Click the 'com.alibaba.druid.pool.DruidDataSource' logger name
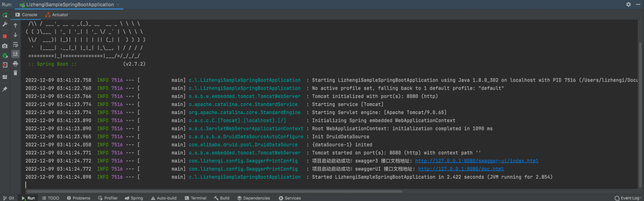The width and height of the screenshot is (644, 201). tap(243, 145)
